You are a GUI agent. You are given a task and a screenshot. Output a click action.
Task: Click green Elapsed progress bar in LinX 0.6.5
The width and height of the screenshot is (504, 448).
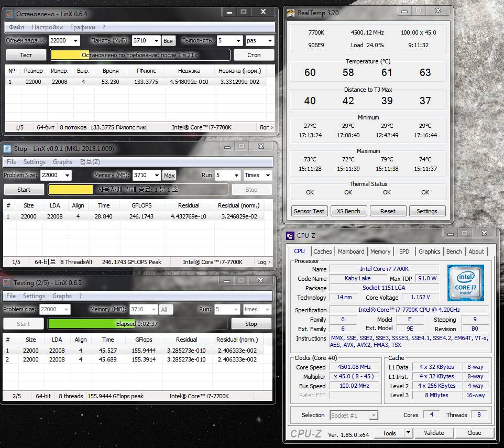pos(138,324)
